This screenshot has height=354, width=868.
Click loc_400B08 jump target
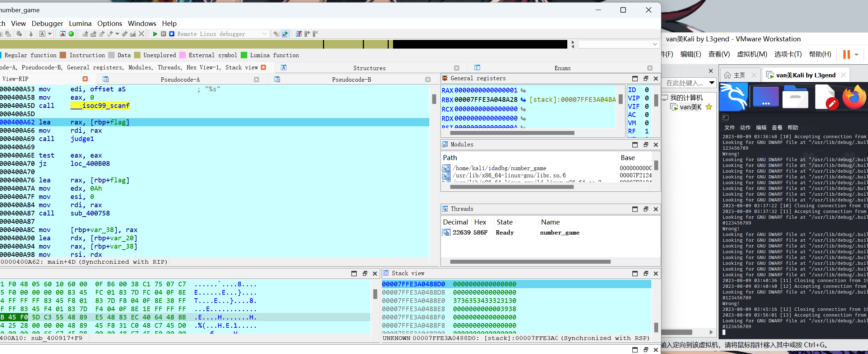click(x=90, y=164)
